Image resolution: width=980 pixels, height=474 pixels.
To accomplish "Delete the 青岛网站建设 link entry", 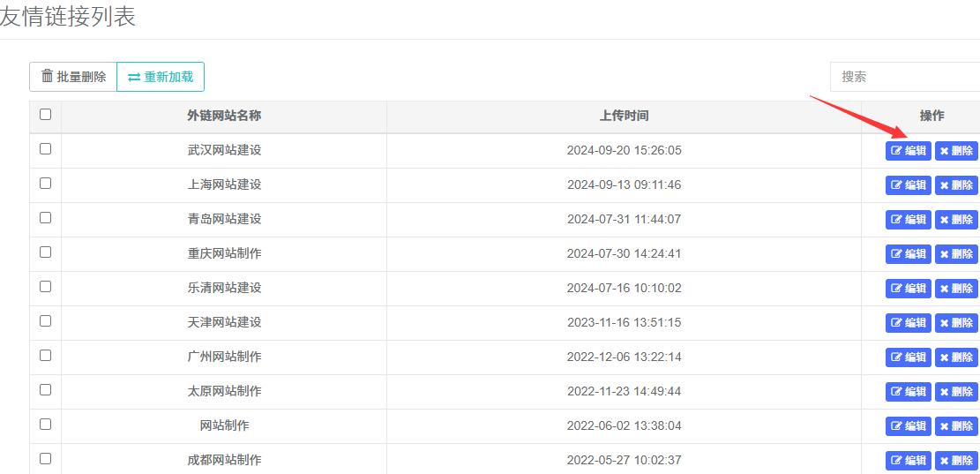I will 956,220.
